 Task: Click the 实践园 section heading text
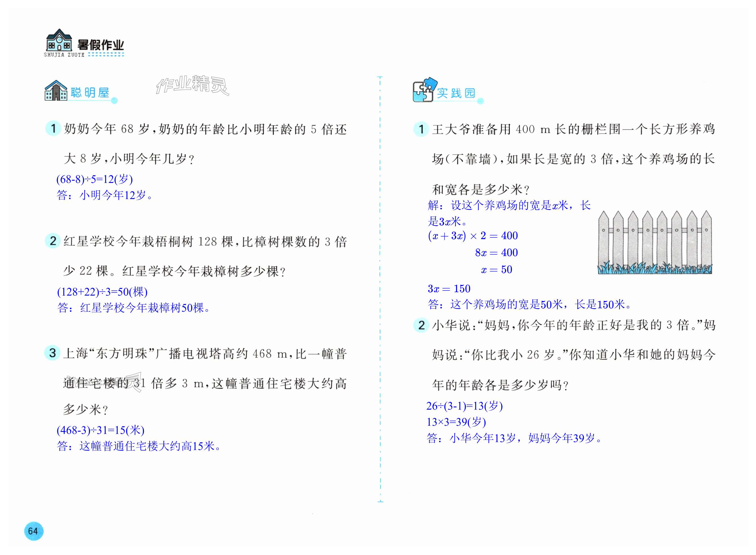456,93
